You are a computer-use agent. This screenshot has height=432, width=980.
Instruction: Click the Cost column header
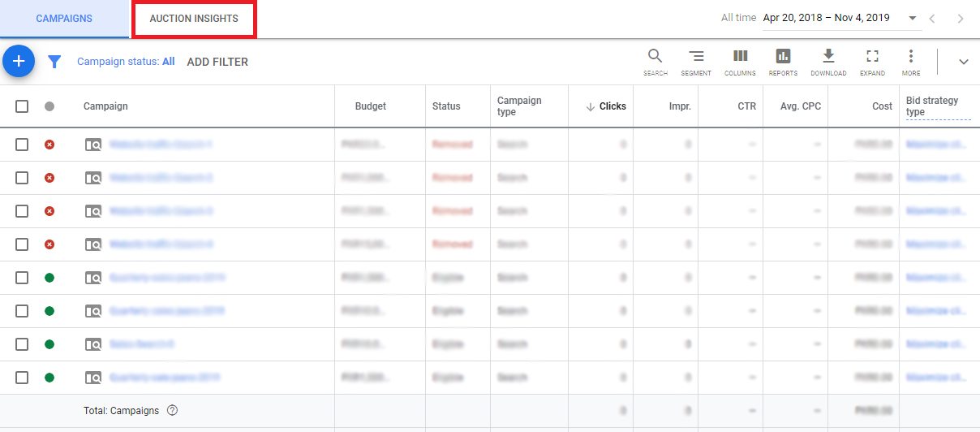pyautogui.click(x=882, y=106)
